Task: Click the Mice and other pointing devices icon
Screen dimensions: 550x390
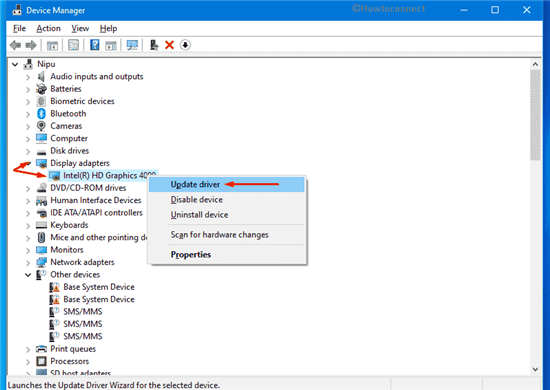Action: [41, 237]
